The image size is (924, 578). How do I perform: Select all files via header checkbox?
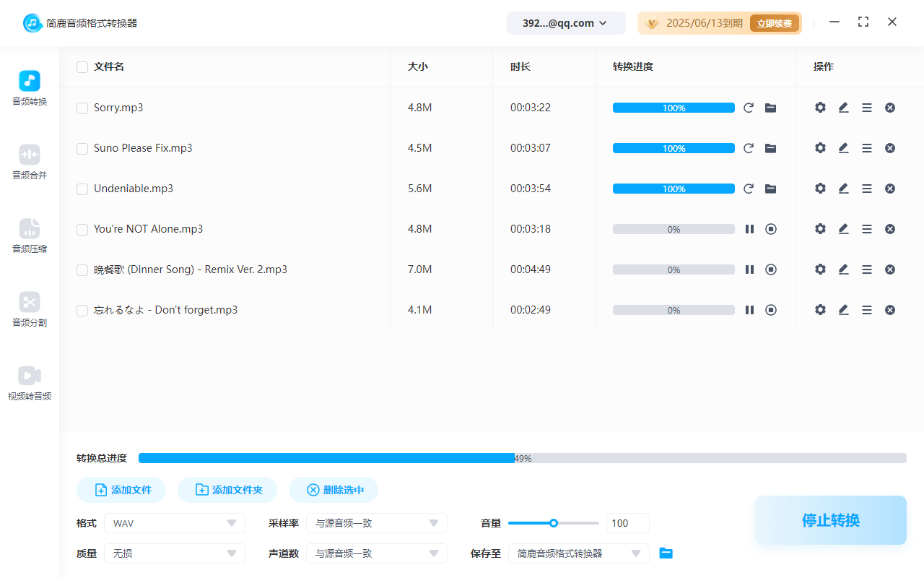[x=82, y=66]
